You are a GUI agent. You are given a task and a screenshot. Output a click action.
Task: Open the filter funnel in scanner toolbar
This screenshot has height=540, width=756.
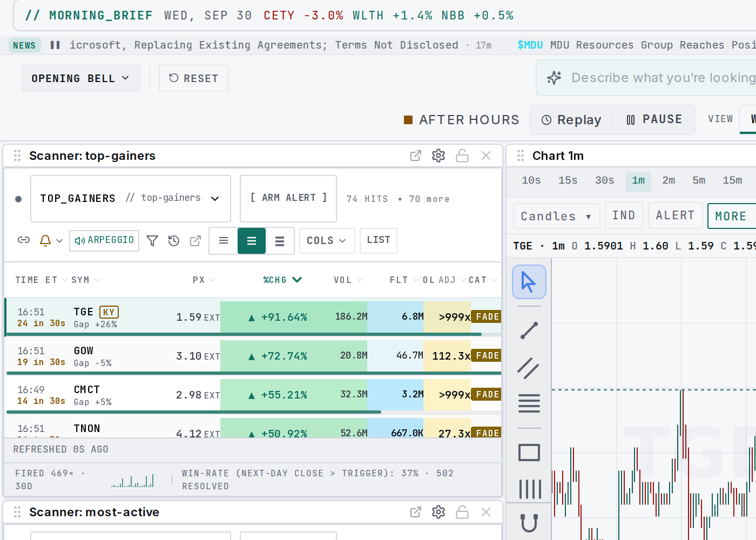[x=152, y=240]
